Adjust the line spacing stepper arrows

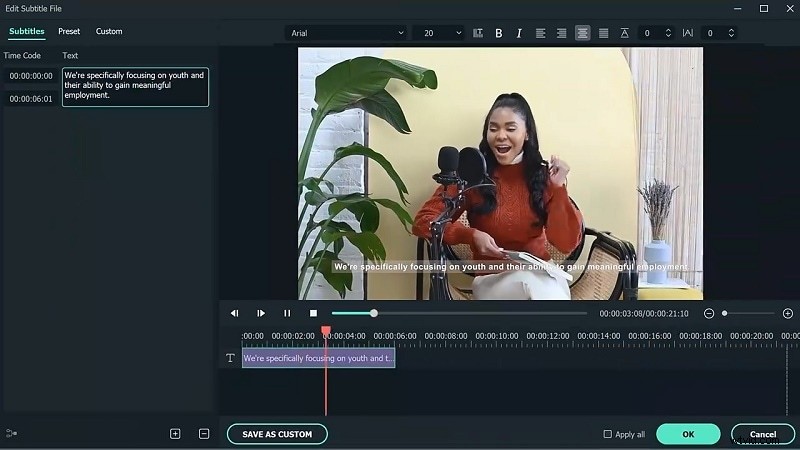click(667, 33)
